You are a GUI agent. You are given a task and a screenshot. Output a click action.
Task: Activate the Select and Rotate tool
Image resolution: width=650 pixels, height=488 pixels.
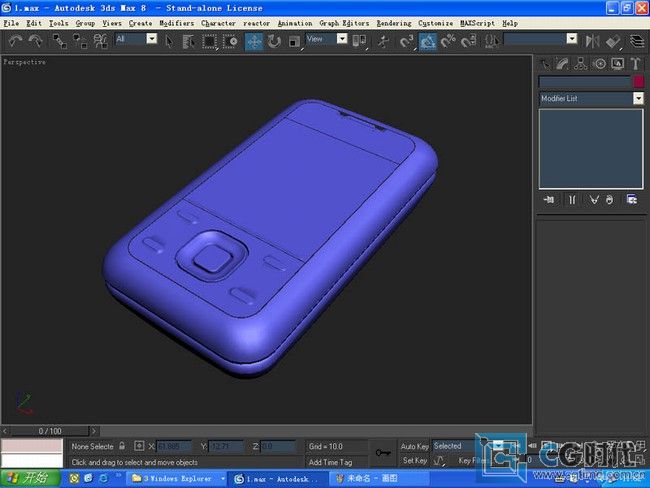click(274, 41)
